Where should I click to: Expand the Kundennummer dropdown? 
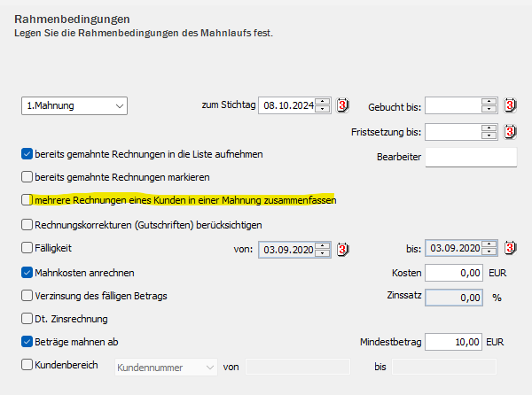tap(167, 366)
